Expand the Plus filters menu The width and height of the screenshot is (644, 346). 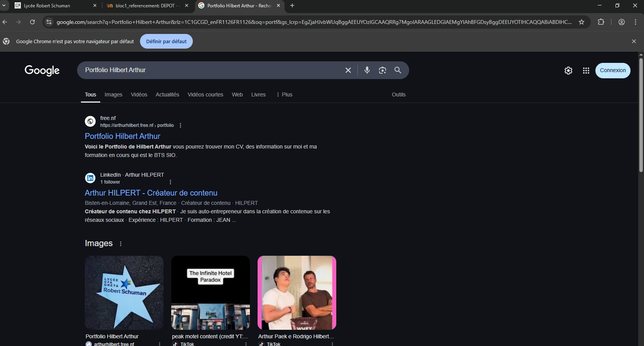(284, 95)
